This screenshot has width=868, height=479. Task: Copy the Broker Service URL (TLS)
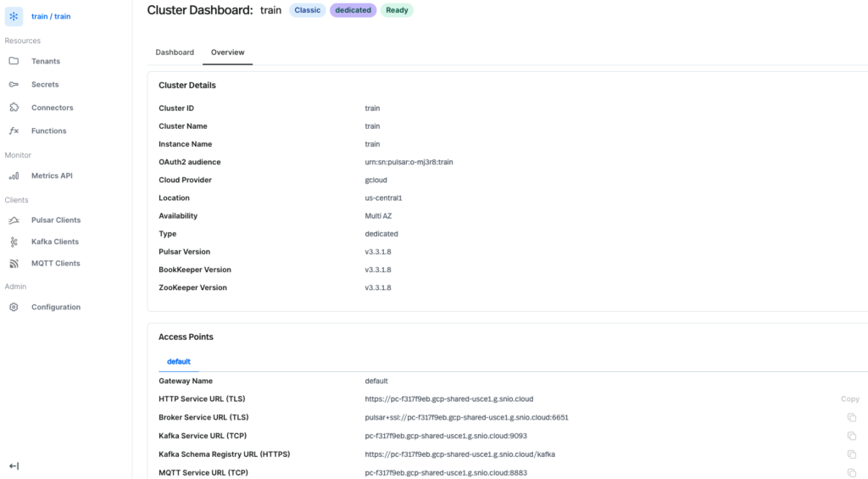coord(851,418)
